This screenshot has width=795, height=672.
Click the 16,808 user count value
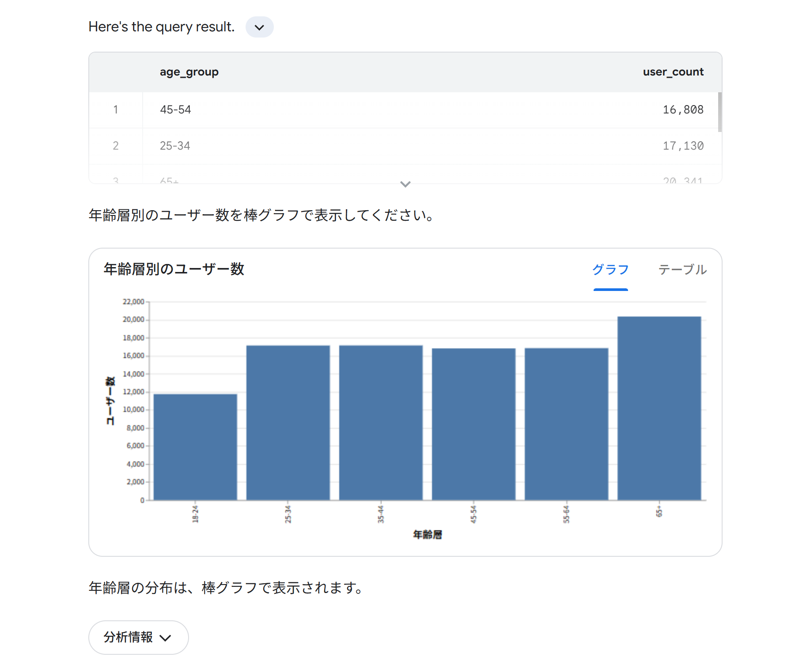683,109
